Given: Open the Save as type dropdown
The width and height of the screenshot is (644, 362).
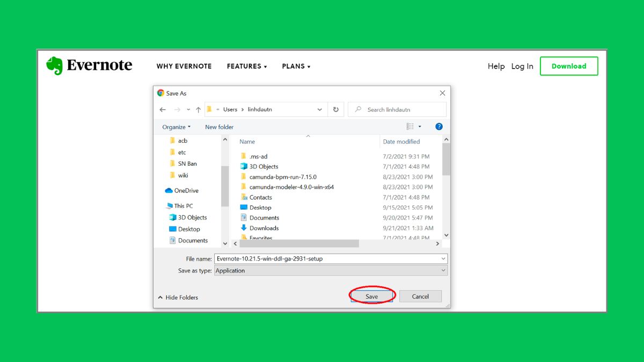Looking at the screenshot, I should pos(442,270).
